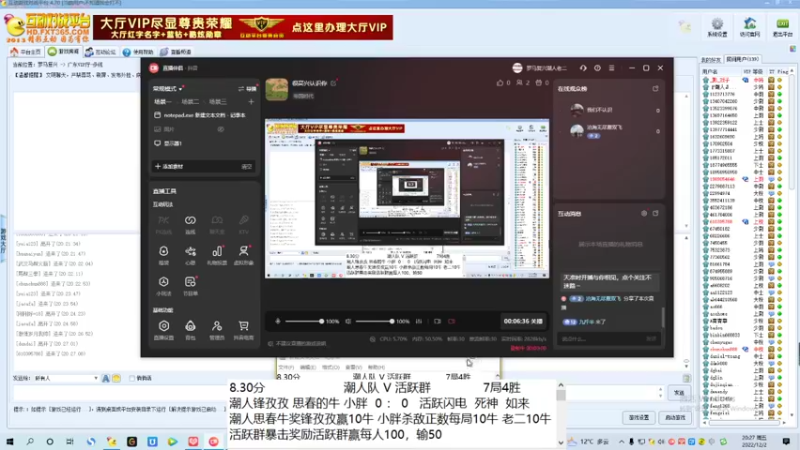Open the help tab with blue question icon
The width and height of the screenshot is (800, 450).
138,52
